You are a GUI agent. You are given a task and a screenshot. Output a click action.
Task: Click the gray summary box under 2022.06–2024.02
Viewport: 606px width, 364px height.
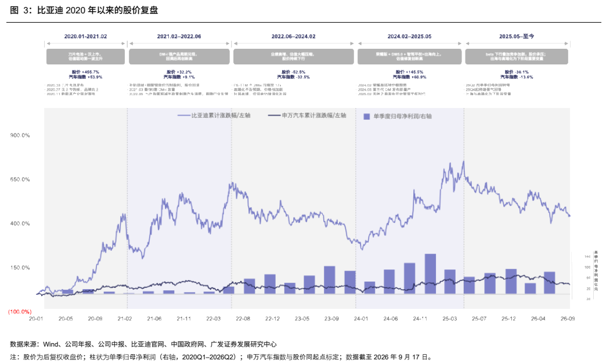pos(293,56)
